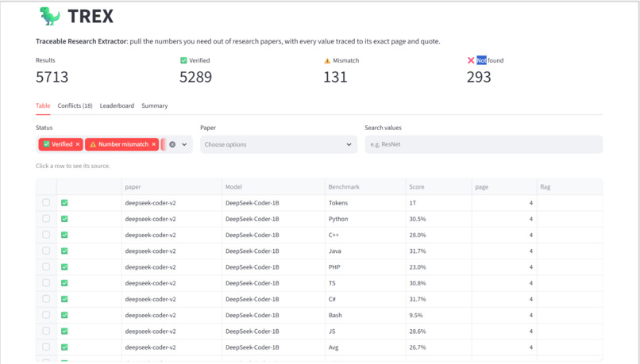640x364 pixels.
Task: Click the 'Bash' benchmark cell
Action: click(x=366, y=315)
